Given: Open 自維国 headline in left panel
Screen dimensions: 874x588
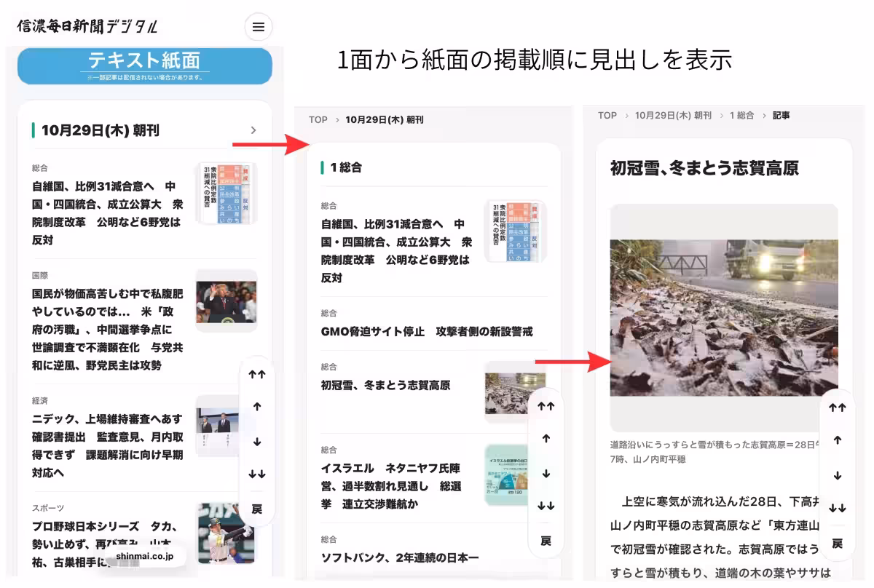Looking at the screenshot, I should click(108, 212).
